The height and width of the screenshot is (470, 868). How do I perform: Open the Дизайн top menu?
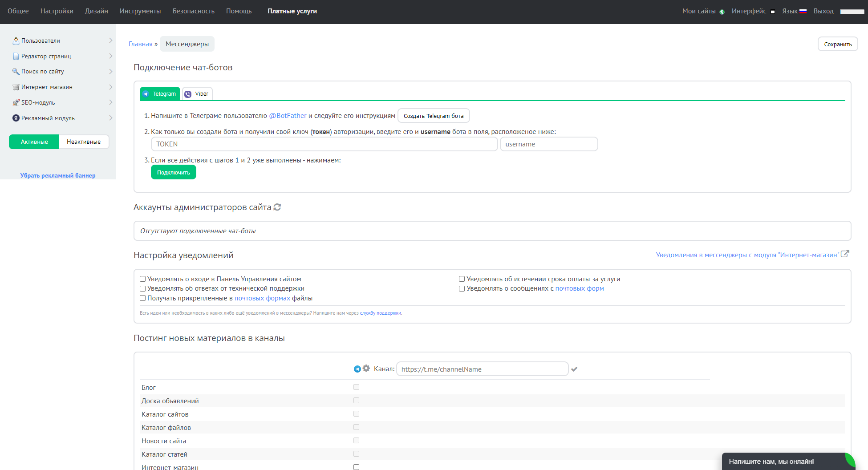97,11
